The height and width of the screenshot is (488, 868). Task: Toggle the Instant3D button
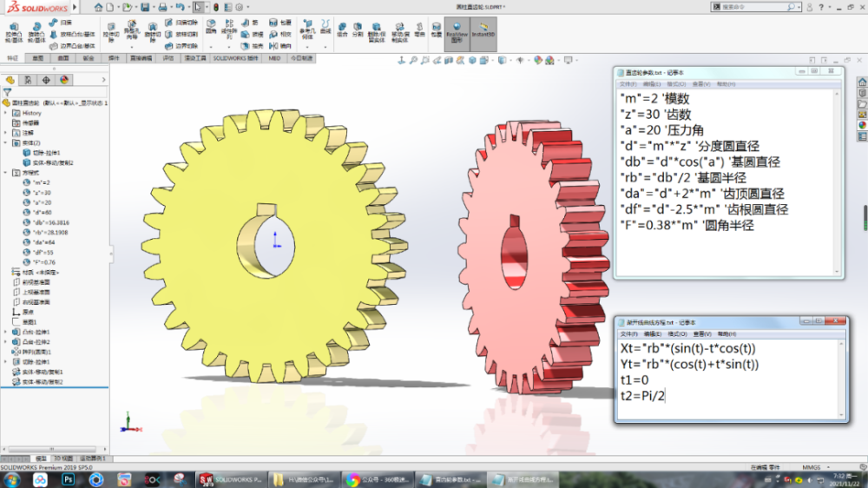pyautogui.click(x=483, y=33)
